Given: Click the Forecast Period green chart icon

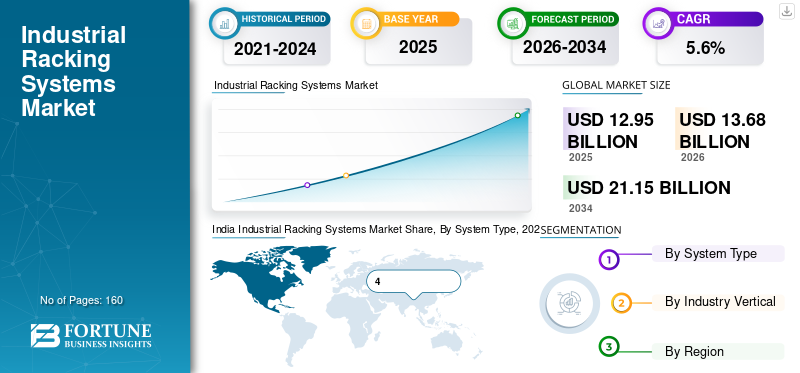Looking at the screenshot, I should pos(513,23).
